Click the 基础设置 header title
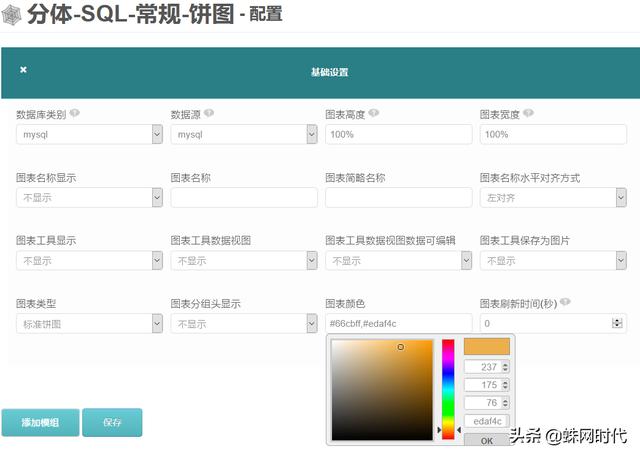 [x=329, y=72]
